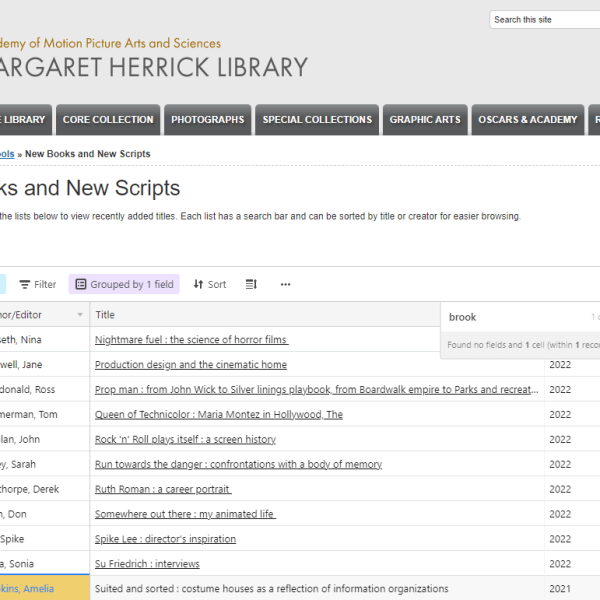Select highlighted 'Suited and sorted' row title

coord(271,589)
